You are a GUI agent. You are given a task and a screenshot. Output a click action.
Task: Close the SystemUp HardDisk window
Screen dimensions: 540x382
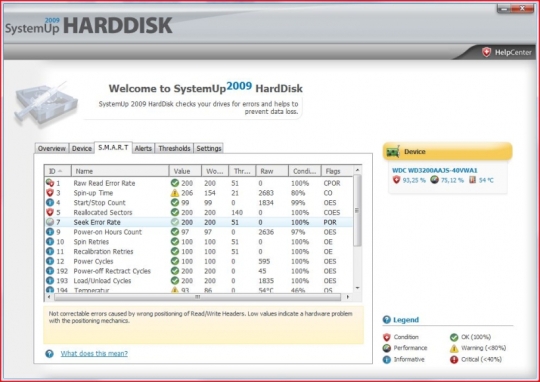click(x=523, y=8)
